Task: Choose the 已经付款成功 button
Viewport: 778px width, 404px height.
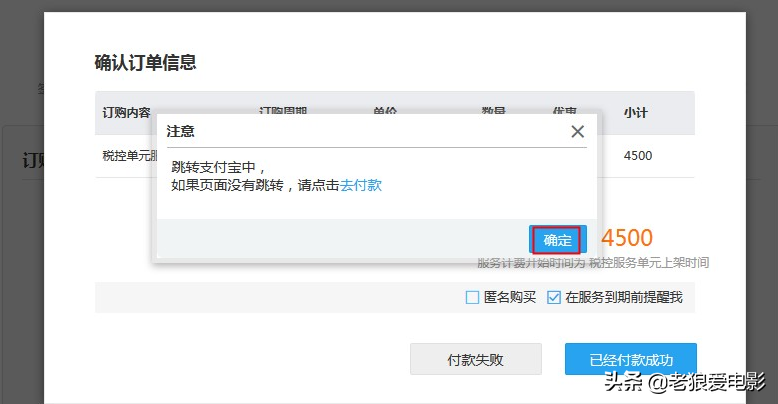Action: (x=631, y=359)
